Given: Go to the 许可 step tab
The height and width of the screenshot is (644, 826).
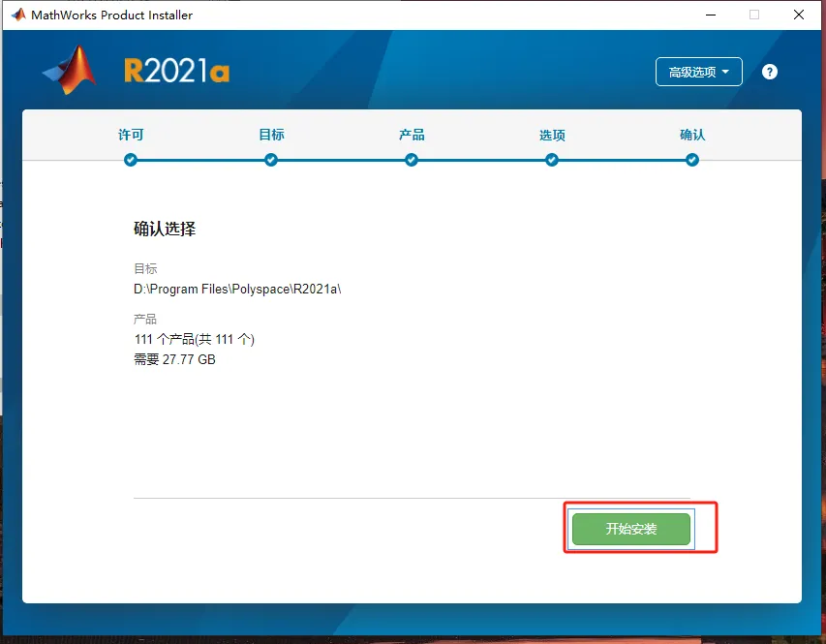Looking at the screenshot, I should 131,135.
